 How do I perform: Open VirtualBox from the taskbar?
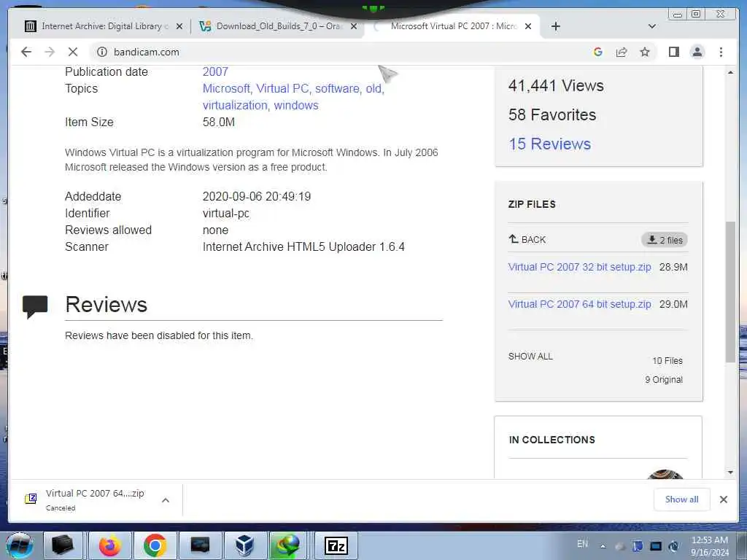(x=245, y=545)
